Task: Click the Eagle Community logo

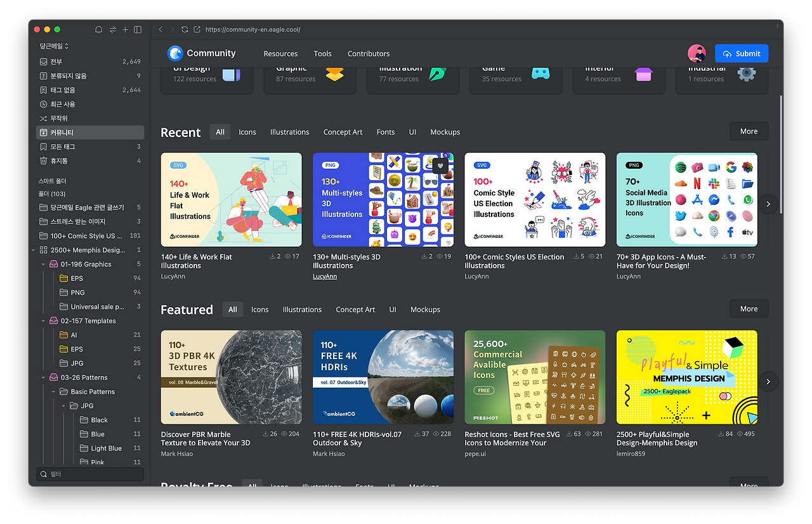Action: click(x=201, y=53)
